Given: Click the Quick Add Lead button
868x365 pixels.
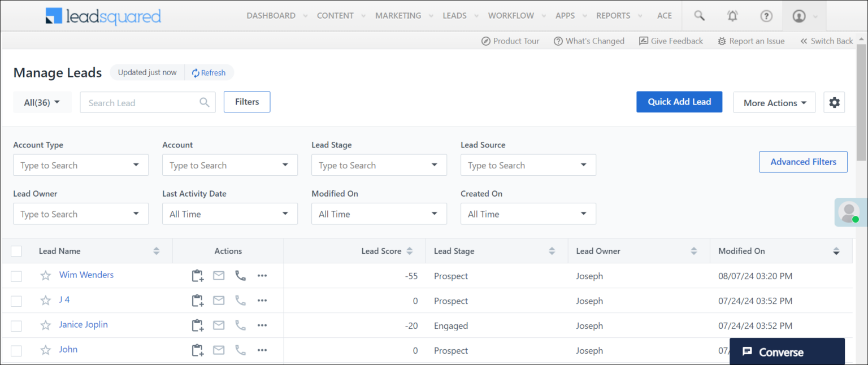Looking at the screenshot, I should click(x=679, y=102).
